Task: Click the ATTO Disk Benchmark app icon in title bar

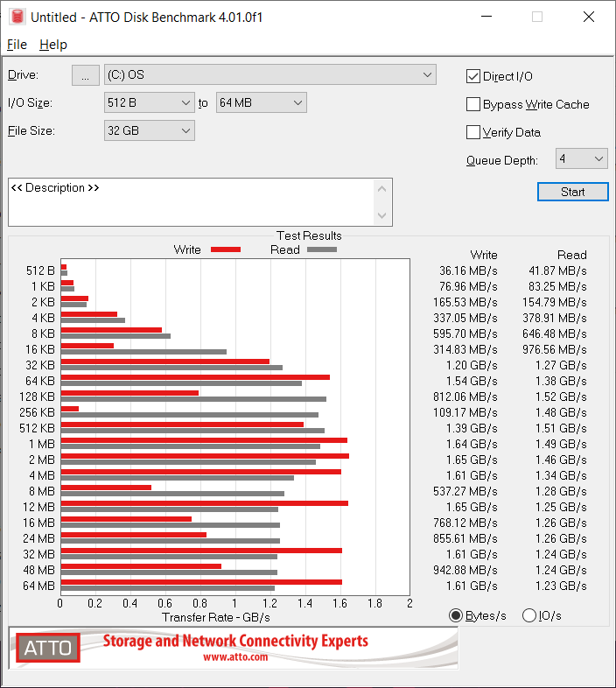Action: click(17, 17)
